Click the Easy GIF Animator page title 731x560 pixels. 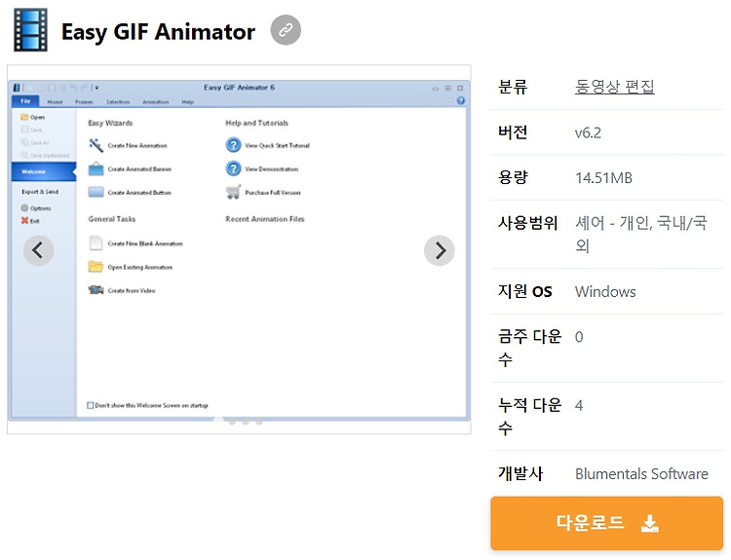pos(158,32)
